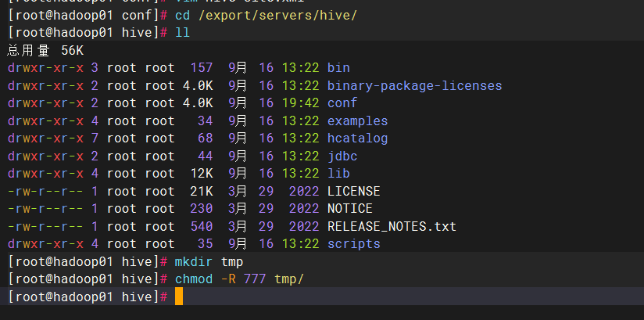Image resolution: width=644 pixels, height=320 pixels.
Task: Click the bin directory name
Action: coord(338,68)
